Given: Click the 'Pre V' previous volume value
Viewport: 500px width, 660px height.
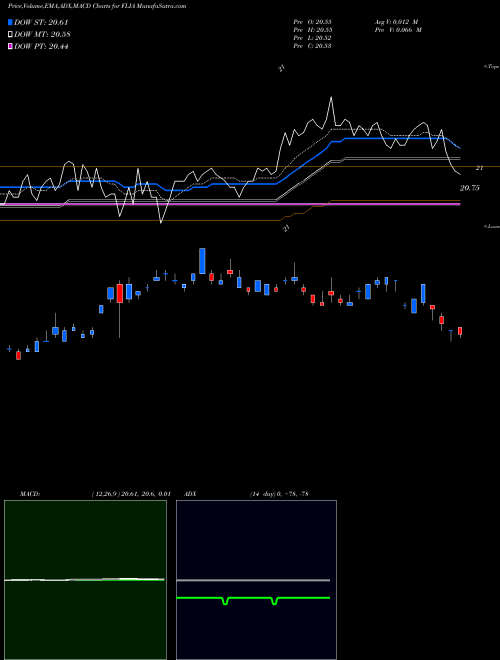Looking at the screenshot, I should pos(398,30).
